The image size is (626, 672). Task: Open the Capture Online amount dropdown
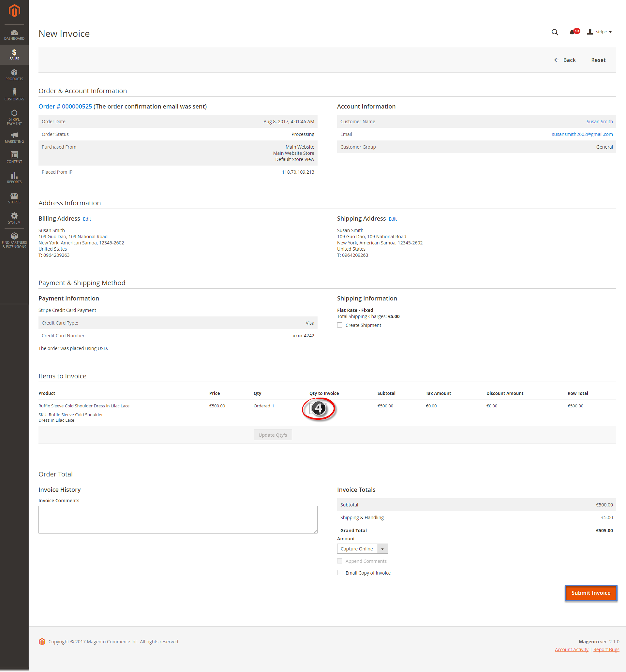pyautogui.click(x=382, y=548)
